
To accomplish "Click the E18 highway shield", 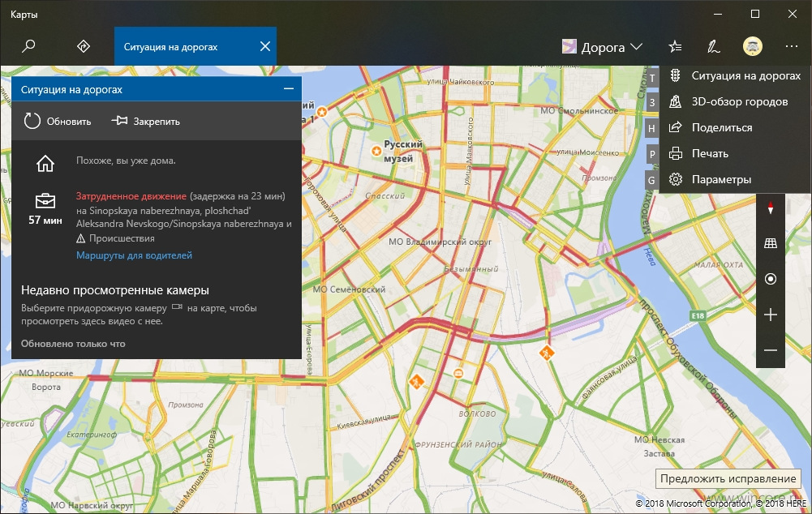I will pyautogui.click(x=698, y=315).
